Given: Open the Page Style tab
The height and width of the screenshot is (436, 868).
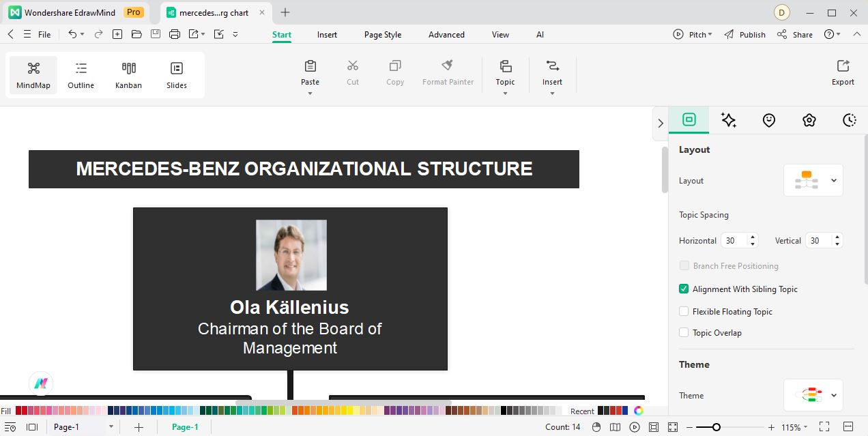Looking at the screenshot, I should [x=383, y=35].
